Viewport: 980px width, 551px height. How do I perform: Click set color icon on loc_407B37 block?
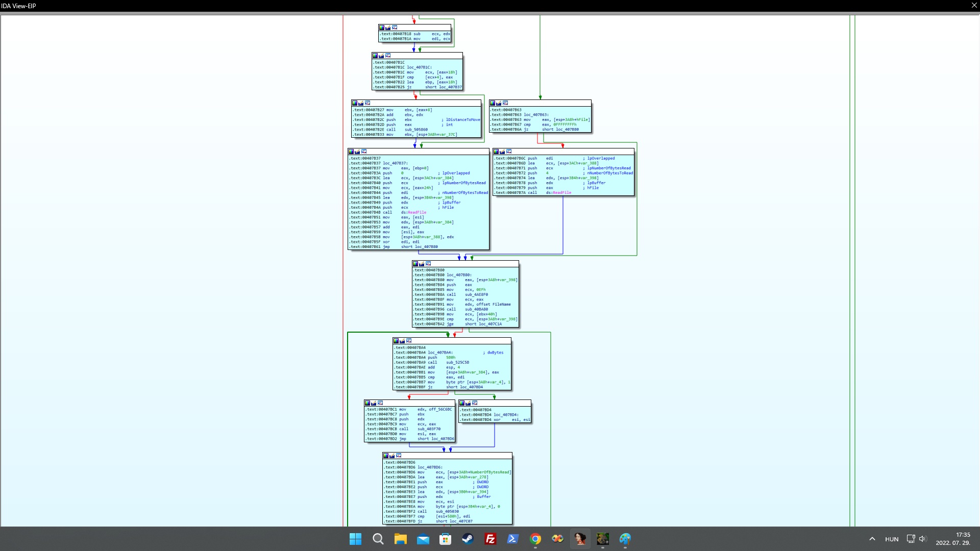(x=351, y=152)
